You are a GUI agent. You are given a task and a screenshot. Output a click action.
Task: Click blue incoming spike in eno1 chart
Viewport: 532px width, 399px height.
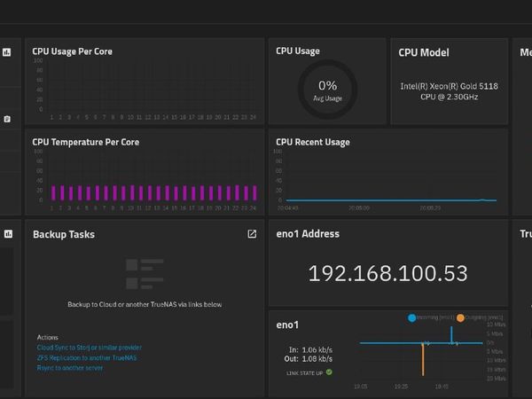[x=450, y=333]
